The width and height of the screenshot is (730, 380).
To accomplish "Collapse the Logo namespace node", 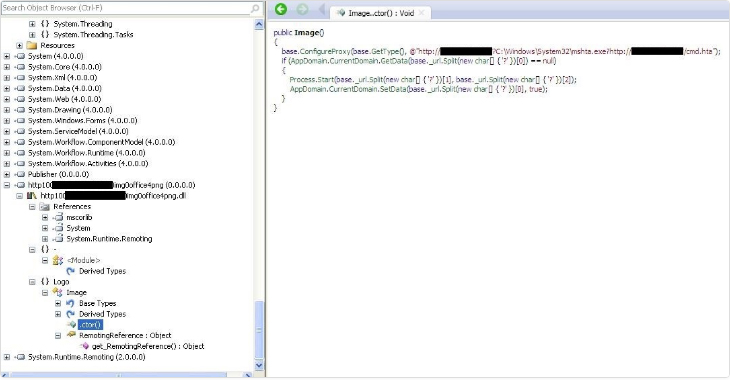I will click(x=32, y=282).
